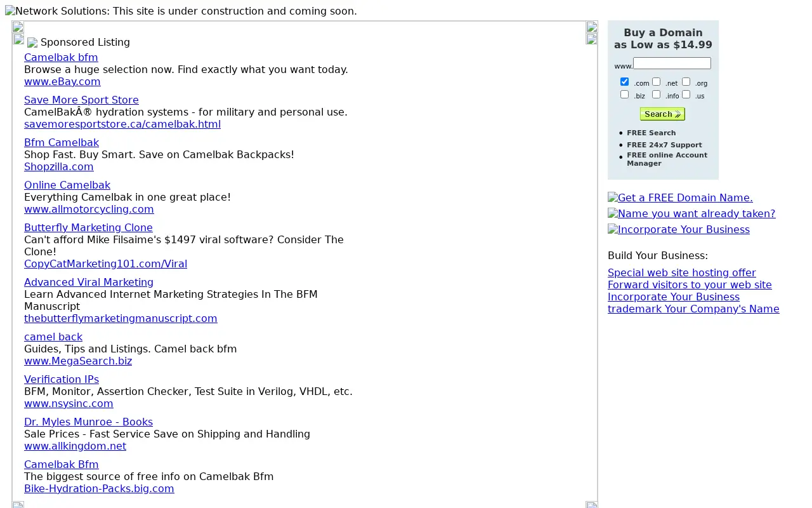
Task: Open Dr. Myles Munroe - Books
Action: click(x=88, y=422)
